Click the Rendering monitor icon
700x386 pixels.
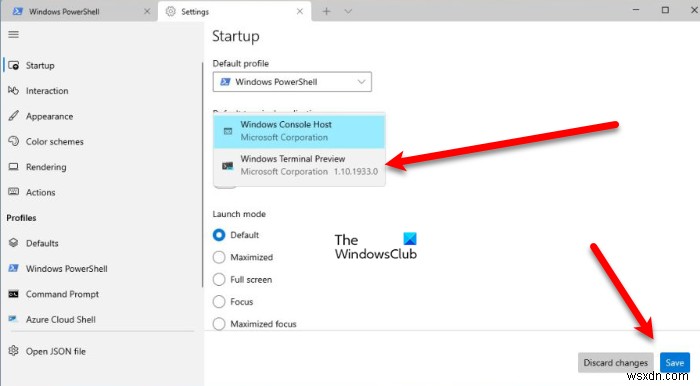tap(13, 167)
